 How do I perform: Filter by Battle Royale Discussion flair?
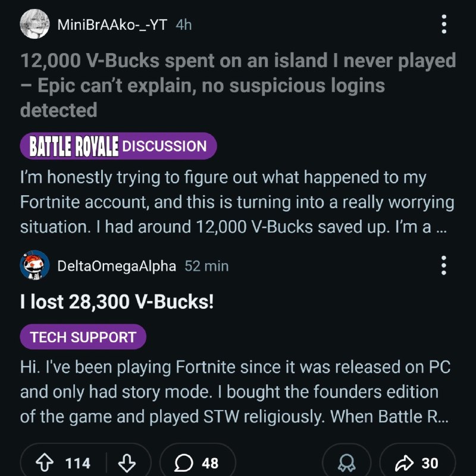pos(118,146)
